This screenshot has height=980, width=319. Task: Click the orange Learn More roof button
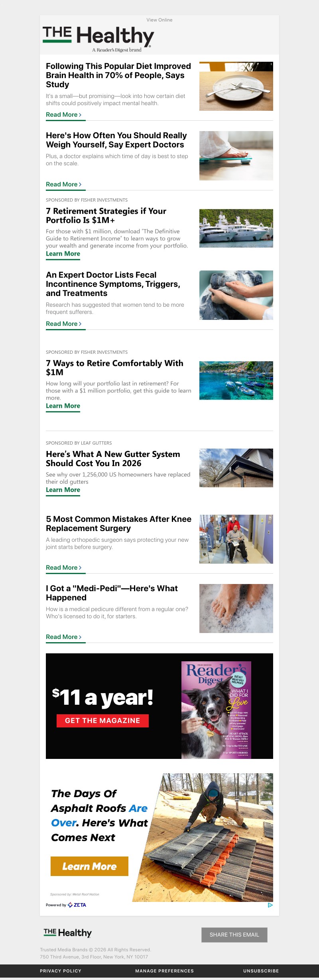pos(89,866)
